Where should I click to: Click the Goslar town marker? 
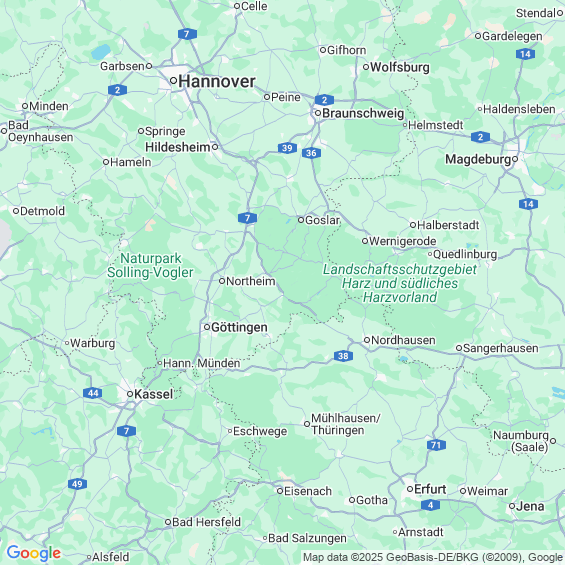[301, 220]
